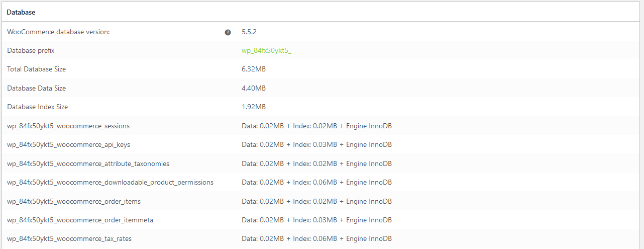Click the 'Database Data Size' label
This screenshot has height=249, width=644.
point(36,88)
